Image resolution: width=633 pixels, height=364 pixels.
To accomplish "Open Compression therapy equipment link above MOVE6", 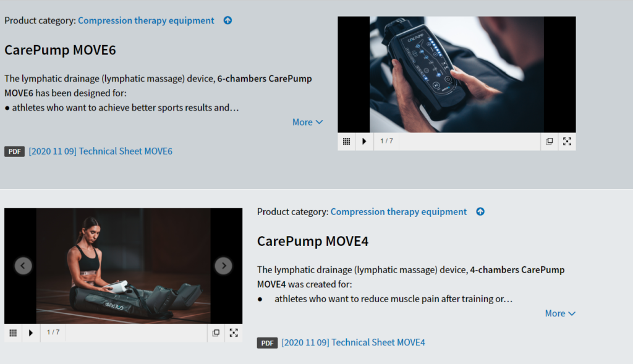I will (x=146, y=20).
